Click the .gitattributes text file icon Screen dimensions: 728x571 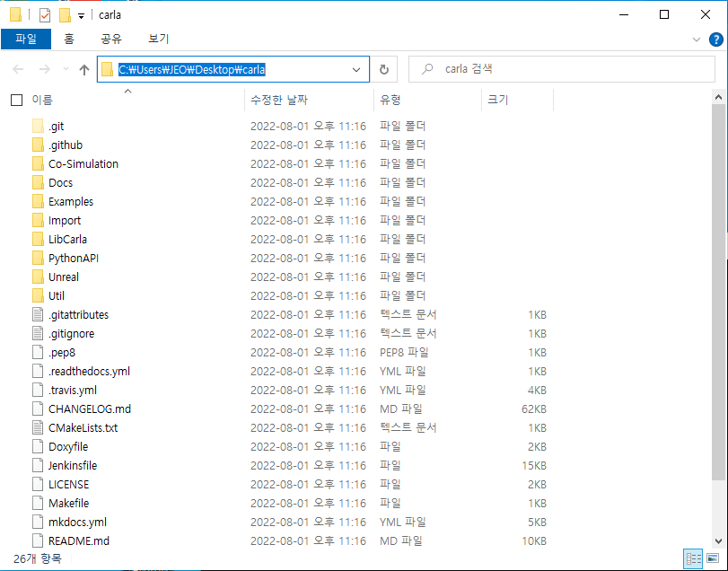38,315
